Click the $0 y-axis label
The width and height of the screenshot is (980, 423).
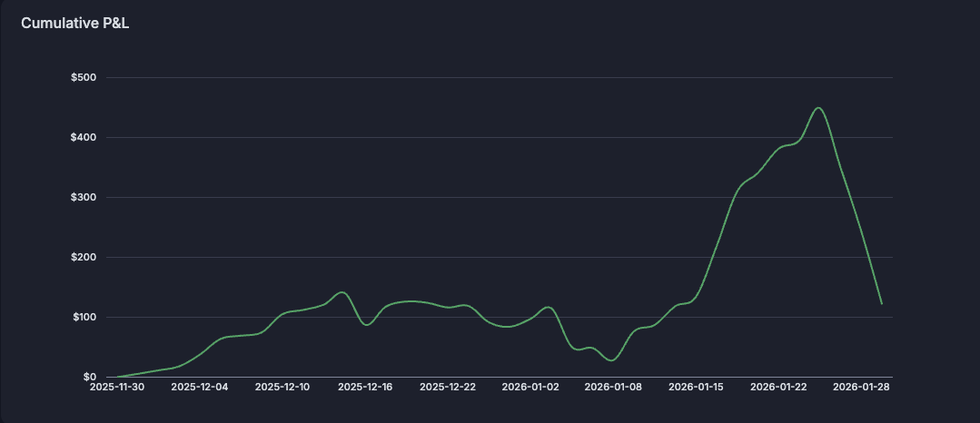pyautogui.click(x=89, y=377)
